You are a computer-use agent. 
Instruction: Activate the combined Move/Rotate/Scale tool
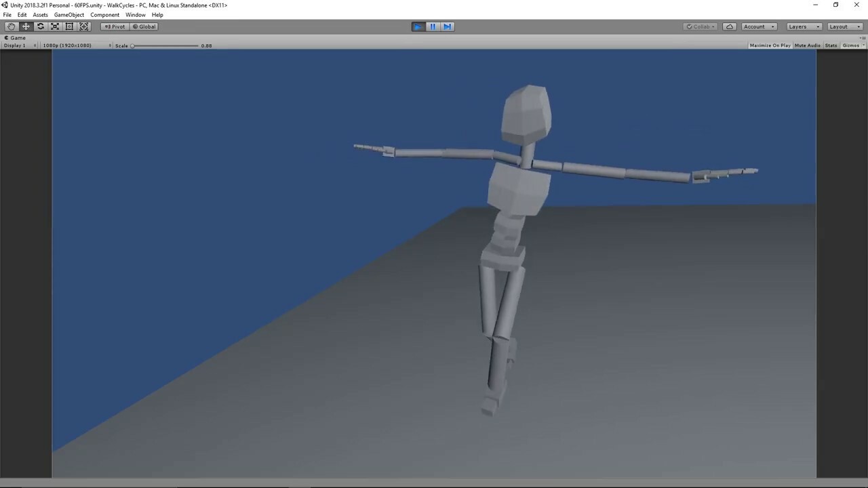point(83,26)
